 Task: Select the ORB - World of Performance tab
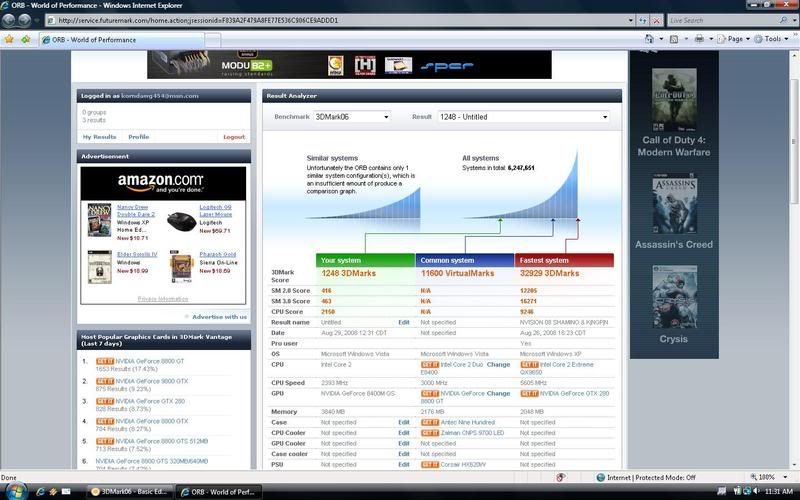coord(122,40)
